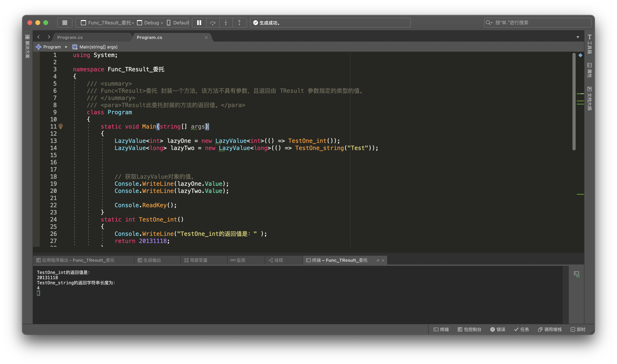This screenshot has width=617, height=364.
Task: Navigate back with the left chevron arrow
Action: (39, 37)
